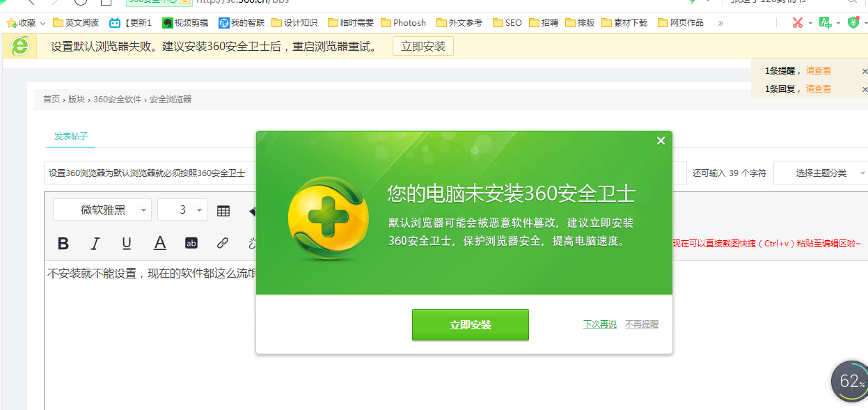Dismiss future prompts via 不再提醒
Screen dimensions: 868x410
(x=641, y=324)
